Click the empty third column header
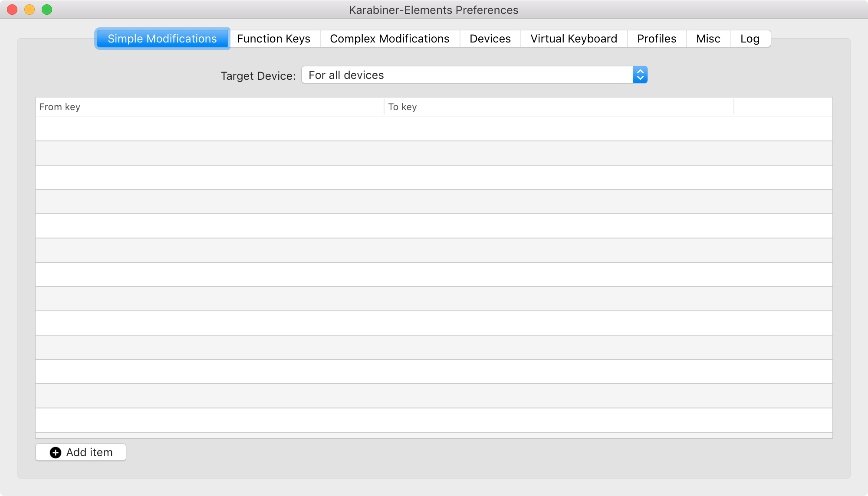Image resolution: width=868 pixels, height=496 pixels. point(783,107)
